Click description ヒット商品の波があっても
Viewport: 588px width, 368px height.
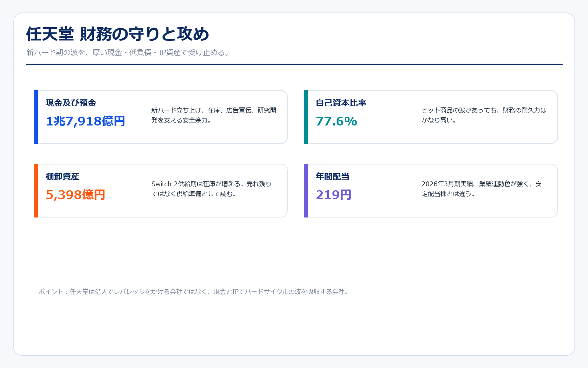point(484,115)
